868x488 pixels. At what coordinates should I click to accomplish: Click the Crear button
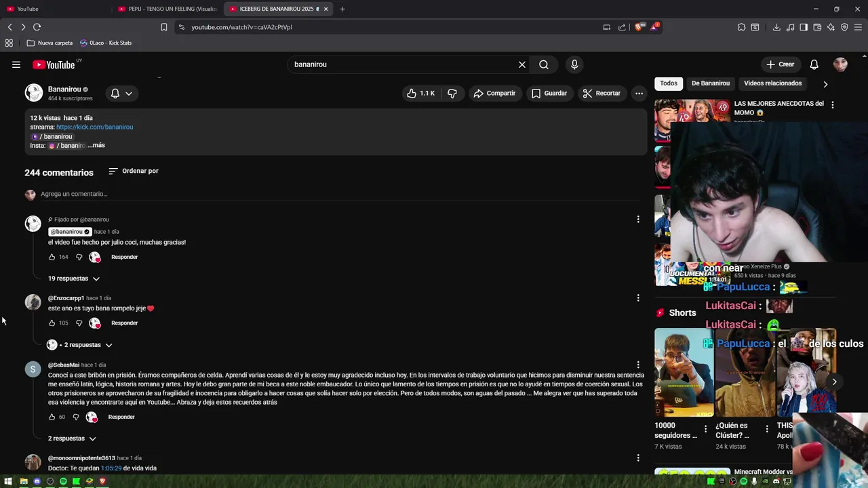(x=781, y=64)
